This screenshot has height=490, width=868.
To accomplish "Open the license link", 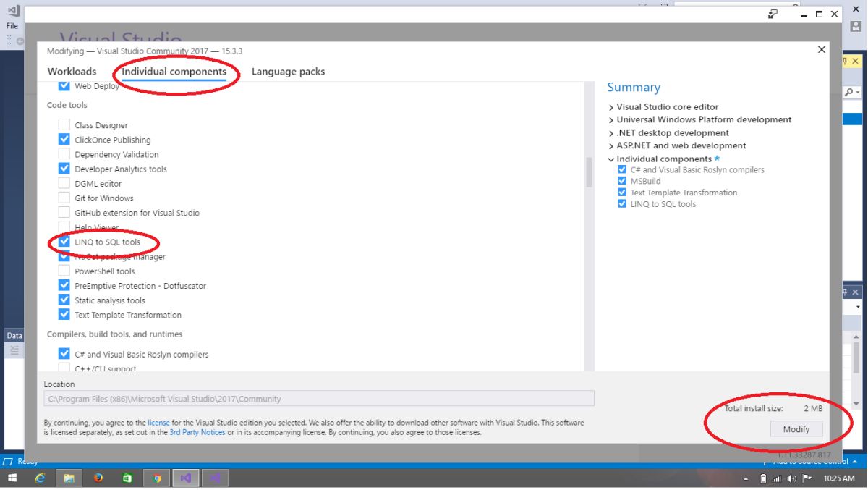I will [158, 423].
